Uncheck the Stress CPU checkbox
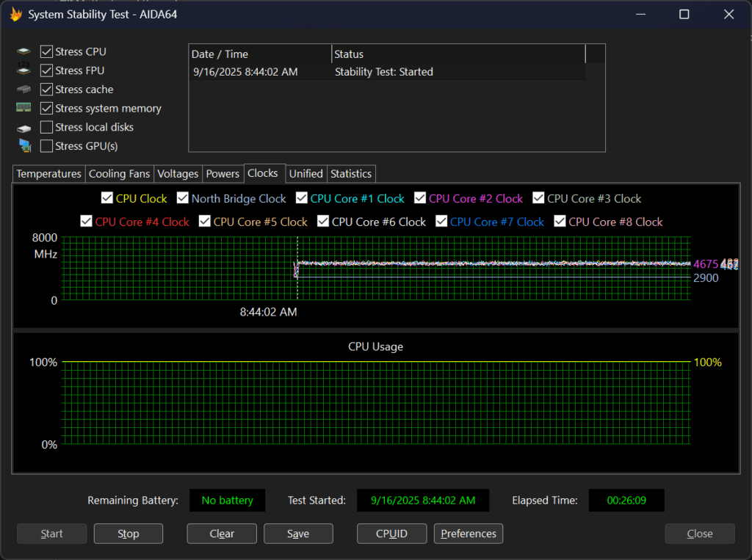 pos(46,51)
